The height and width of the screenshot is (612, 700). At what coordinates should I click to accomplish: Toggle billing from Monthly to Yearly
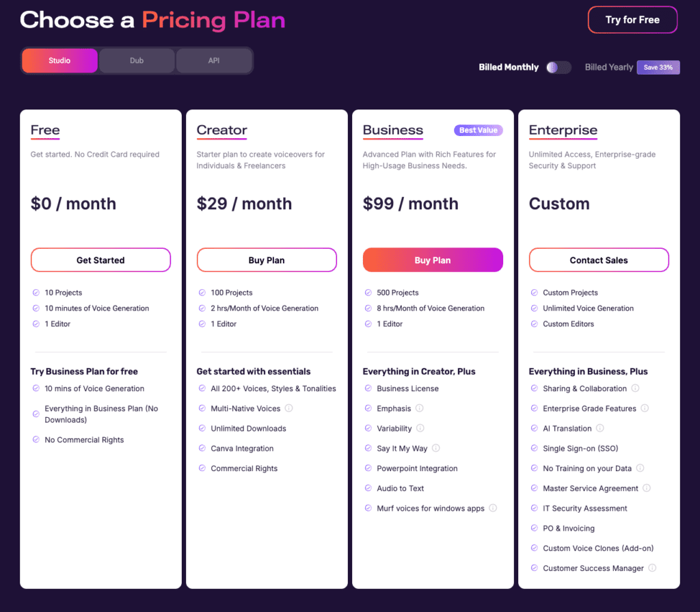(558, 67)
